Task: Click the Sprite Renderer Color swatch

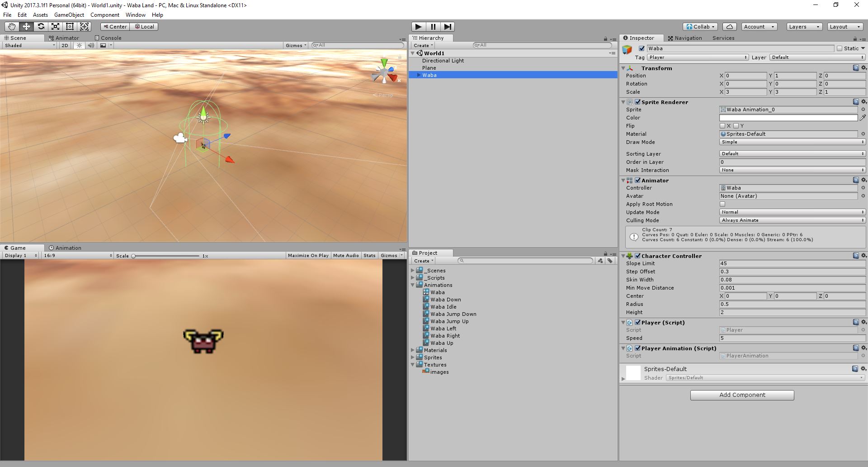Action: (788, 118)
